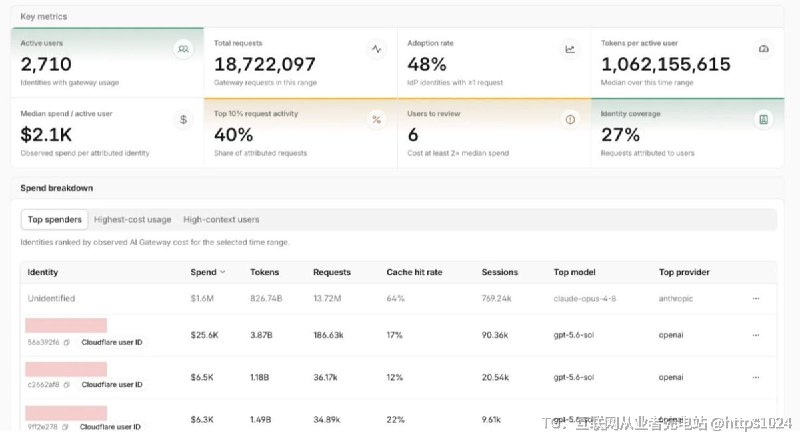Click the 826.74B tokens cell
This screenshot has height=435, width=800.
tap(266, 299)
